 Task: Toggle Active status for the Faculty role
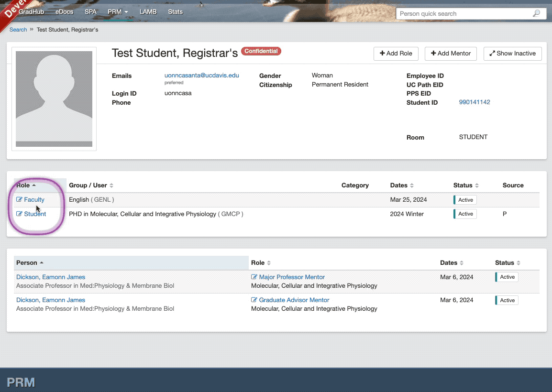point(465,200)
